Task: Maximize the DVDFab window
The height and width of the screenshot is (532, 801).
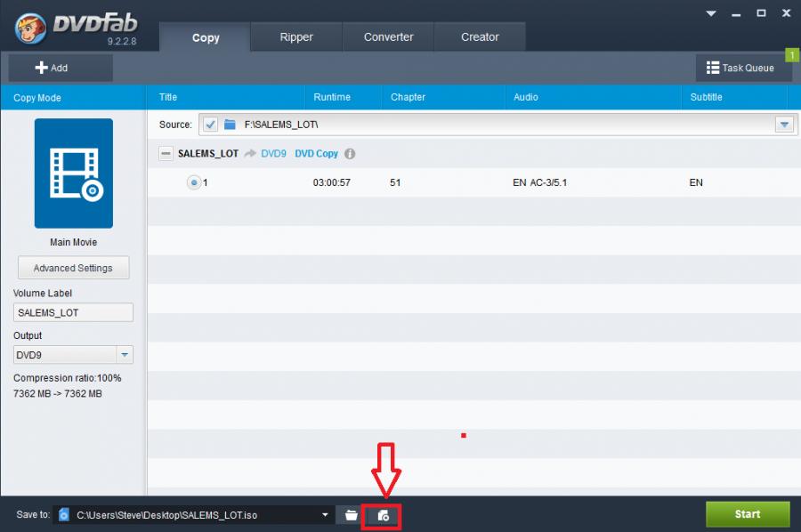Action: pos(761,13)
